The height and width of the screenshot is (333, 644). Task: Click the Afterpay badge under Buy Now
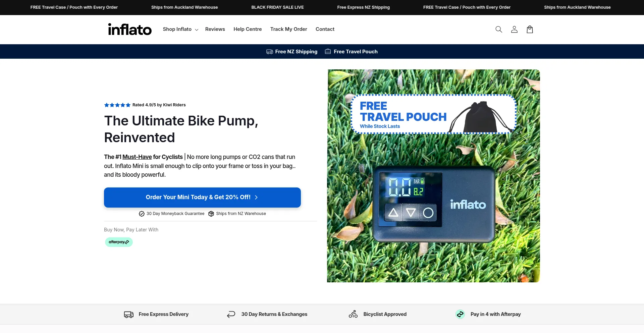coord(119,242)
